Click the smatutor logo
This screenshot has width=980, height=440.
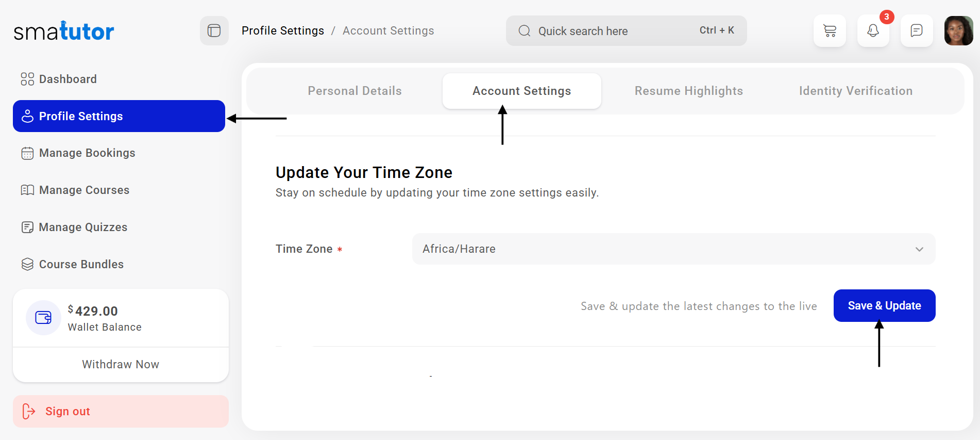[64, 31]
